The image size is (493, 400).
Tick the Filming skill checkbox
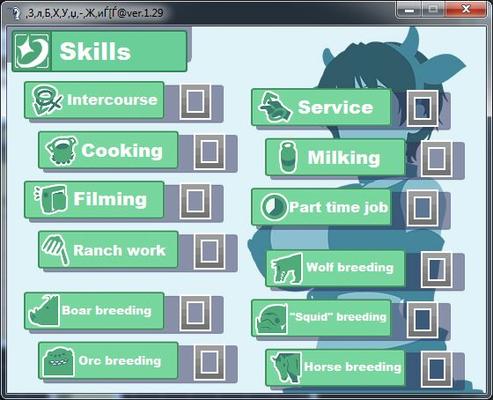[x=195, y=201]
